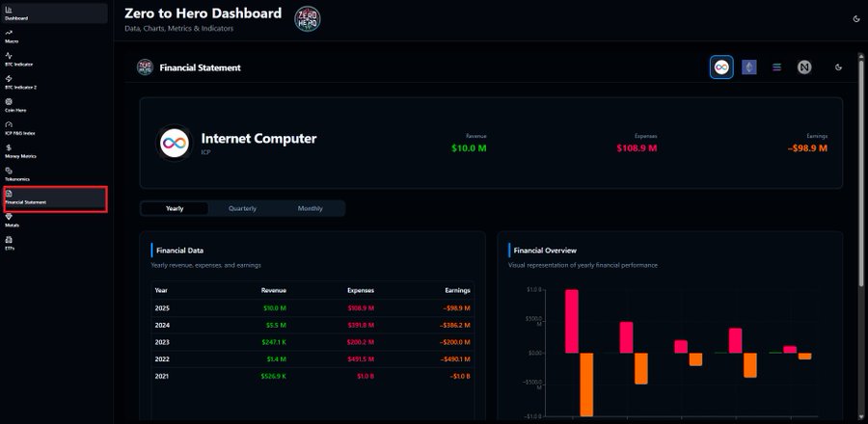This screenshot has width=868, height=424.
Task: Open the Dashboard sidebar item
Action: (x=54, y=13)
